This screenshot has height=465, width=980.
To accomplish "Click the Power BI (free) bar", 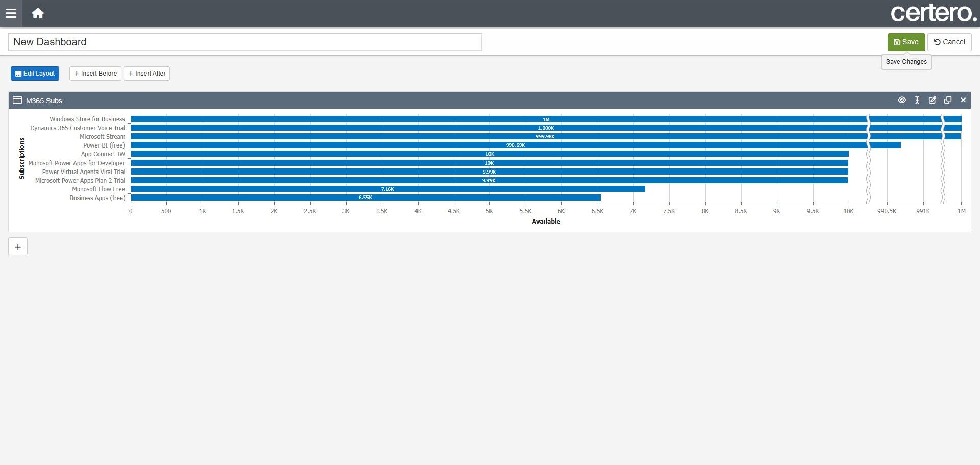I will (516, 145).
